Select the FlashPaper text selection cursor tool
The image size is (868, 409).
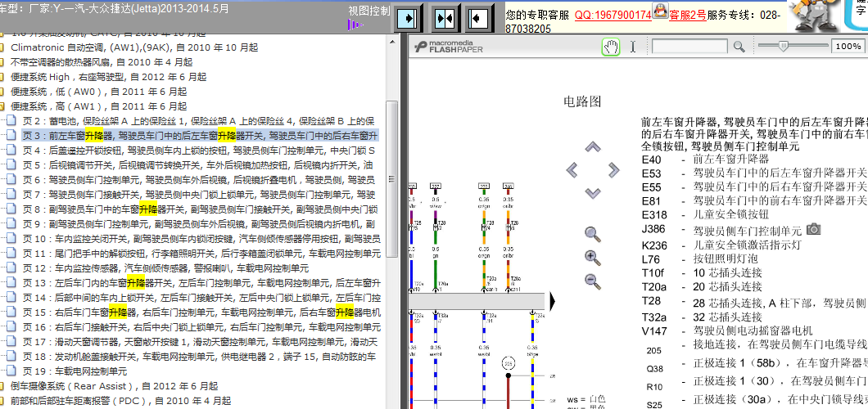click(x=633, y=47)
